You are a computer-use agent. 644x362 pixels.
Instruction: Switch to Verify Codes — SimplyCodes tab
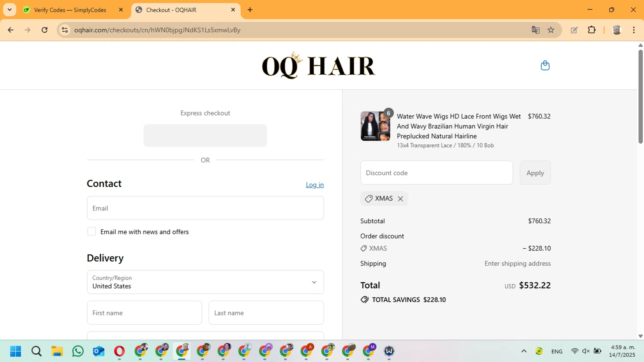pyautogui.click(x=70, y=10)
